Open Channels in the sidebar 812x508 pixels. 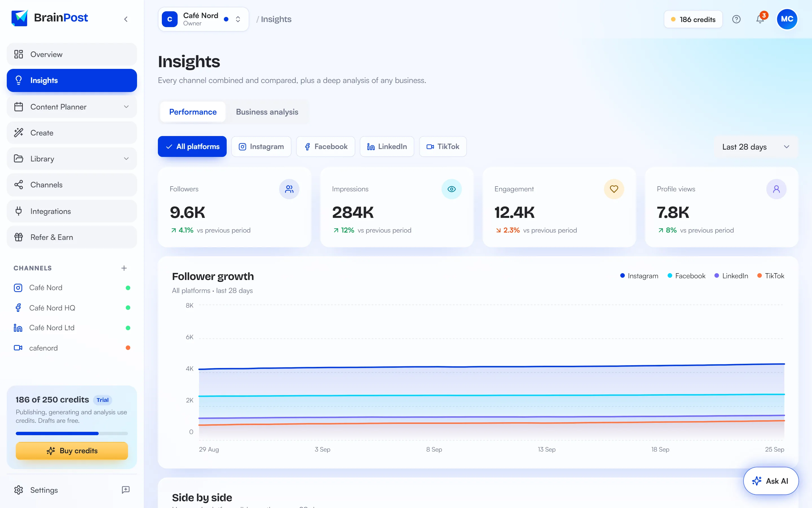pyautogui.click(x=72, y=185)
